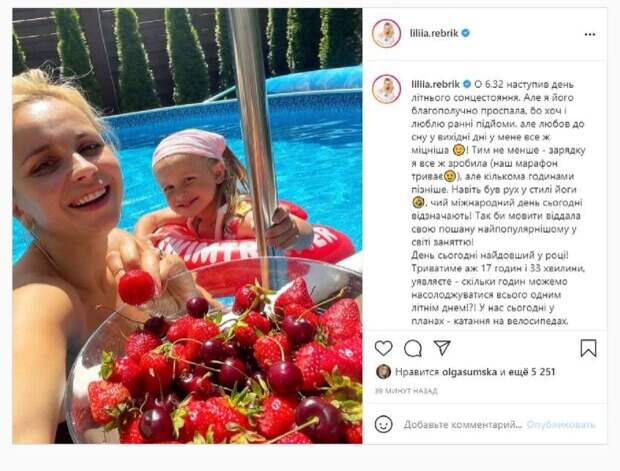
Task: Click the minutes ago post timestamp
Action: click(x=406, y=391)
